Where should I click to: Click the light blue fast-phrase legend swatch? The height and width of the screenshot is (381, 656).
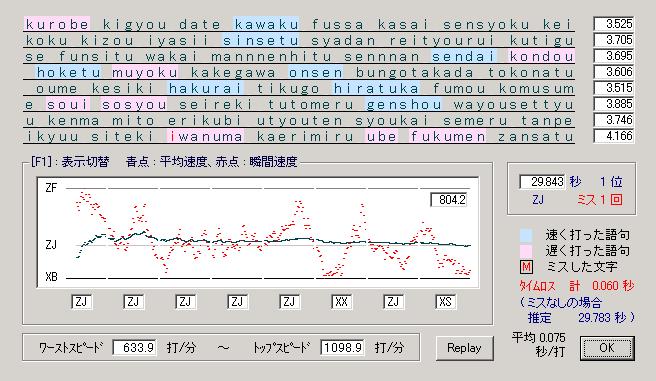pos(526,235)
